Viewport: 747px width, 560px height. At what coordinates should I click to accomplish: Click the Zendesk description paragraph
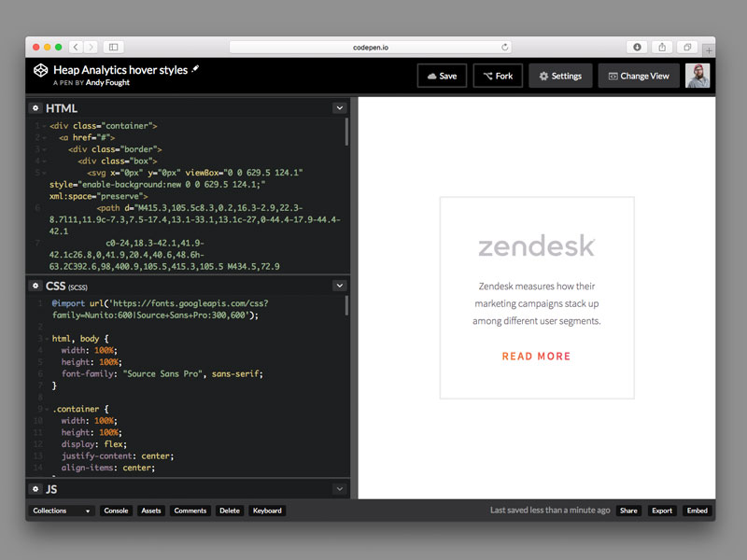[x=537, y=303]
